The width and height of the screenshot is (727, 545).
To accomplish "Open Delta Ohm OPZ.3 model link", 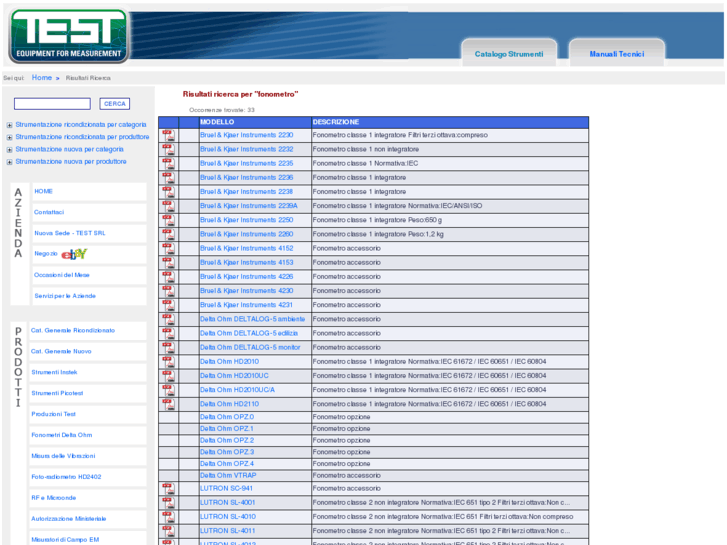I will coord(227,452).
